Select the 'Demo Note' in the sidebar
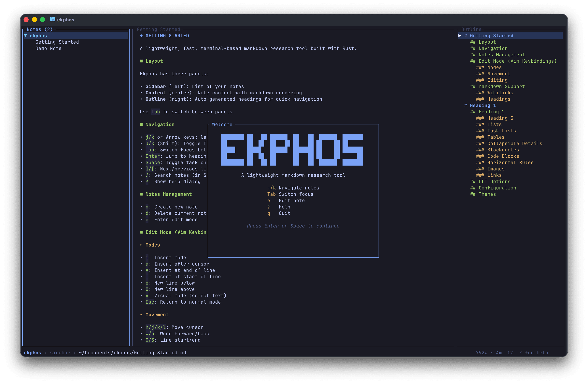588x384 pixels. click(x=48, y=48)
